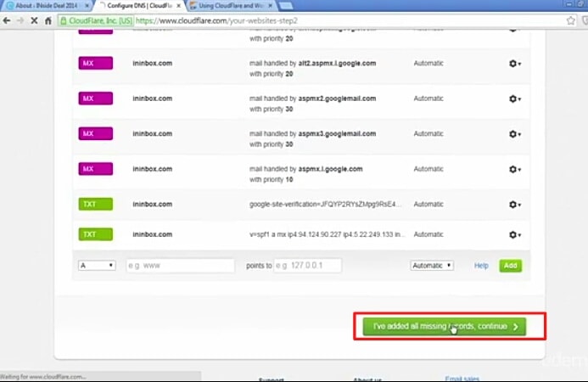
Task: Click the green padlock CloudFlare, Inc. badge
Action: (97, 20)
